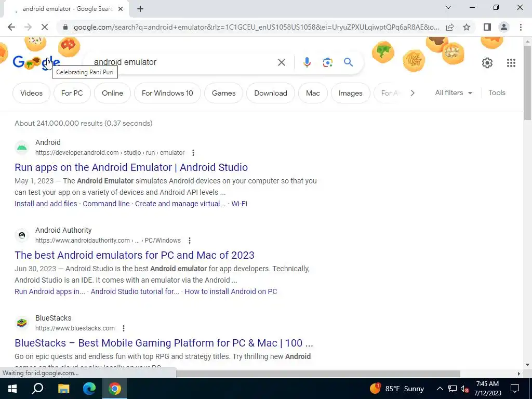The width and height of the screenshot is (532, 399).
Task: Open the notification center
Action: coord(515,389)
